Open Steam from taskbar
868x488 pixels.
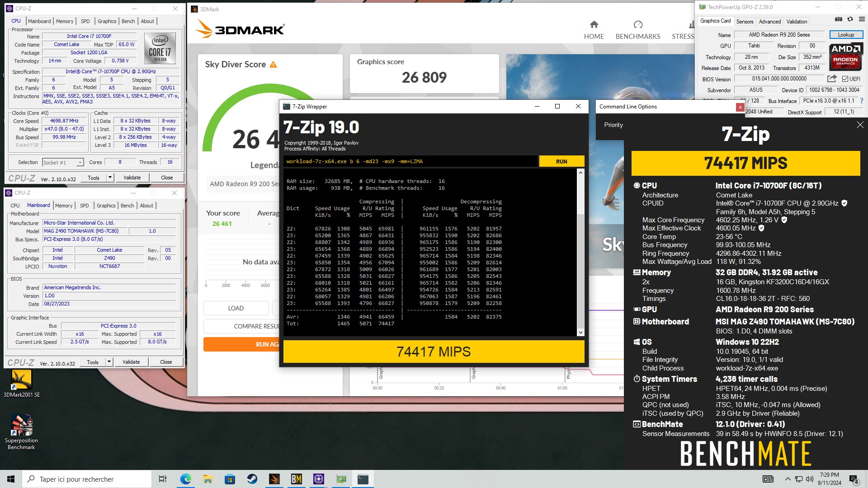coord(252,479)
